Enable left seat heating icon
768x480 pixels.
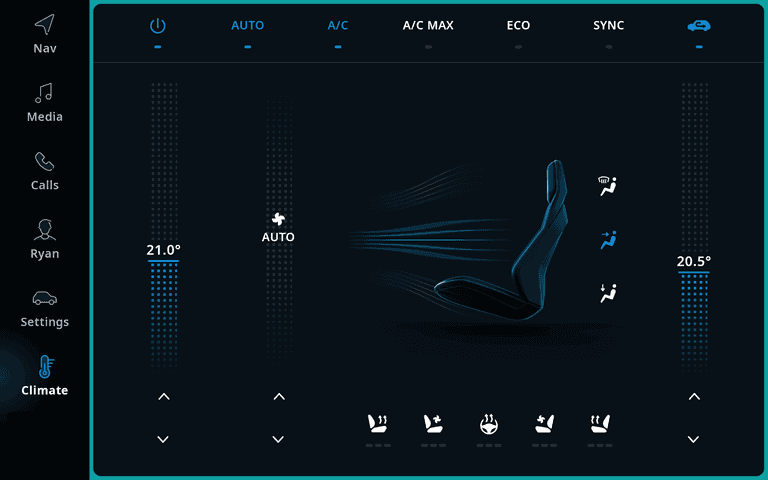[378, 424]
